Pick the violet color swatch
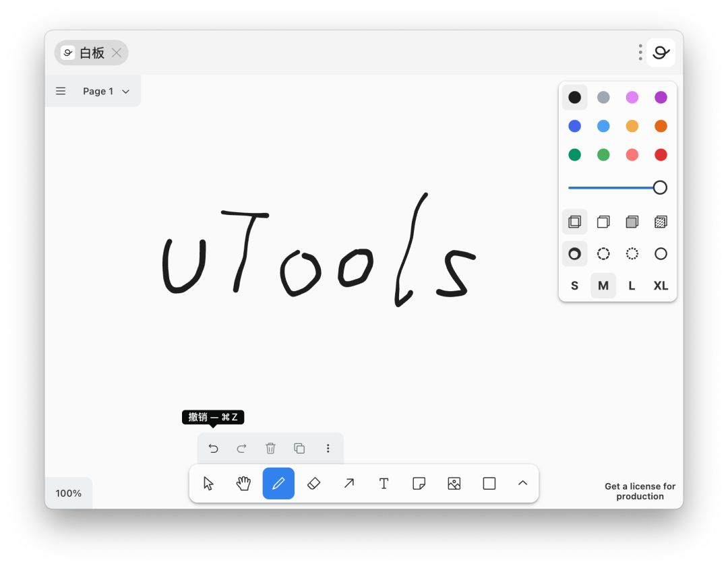728x568 pixels. pos(661,98)
